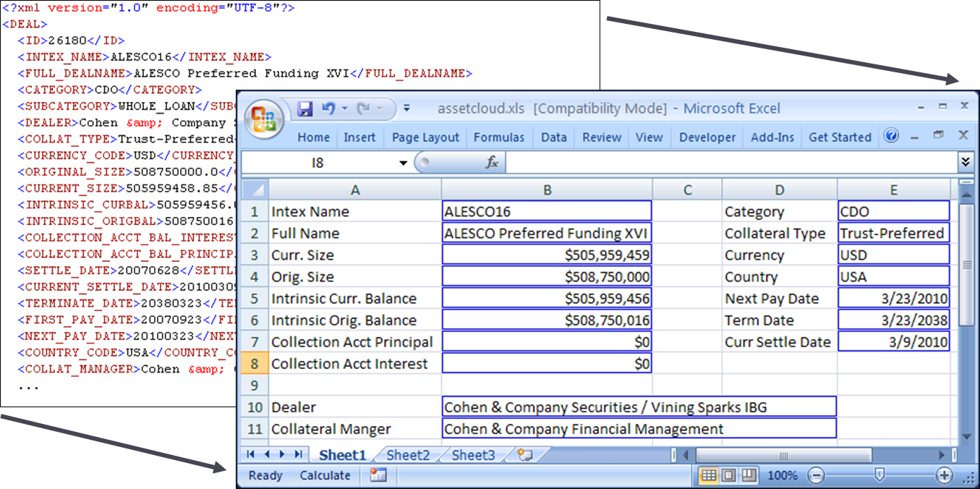The image size is (980, 489).
Task: Adjust the zoom slider handle
Action: pos(879,475)
